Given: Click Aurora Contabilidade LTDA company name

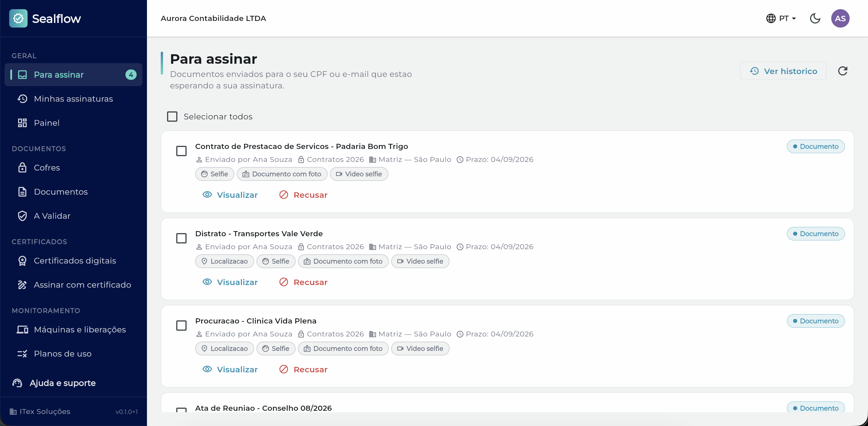Looking at the screenshot, I should coord(213,18).
